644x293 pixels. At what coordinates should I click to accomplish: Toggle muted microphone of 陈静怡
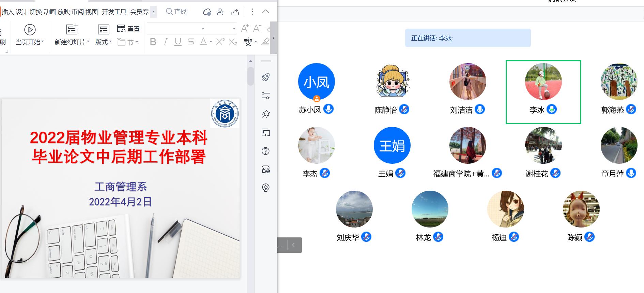point(404,109)
